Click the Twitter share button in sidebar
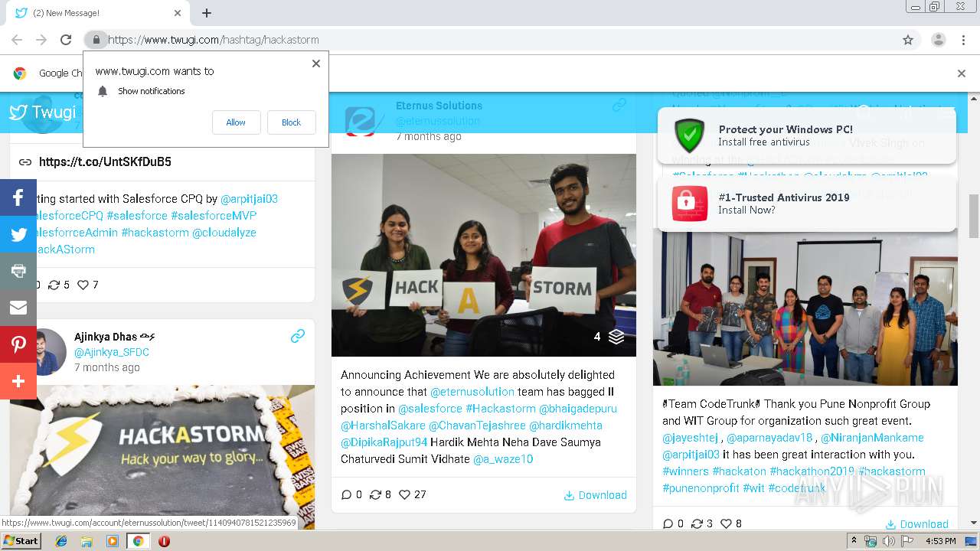 18,235
